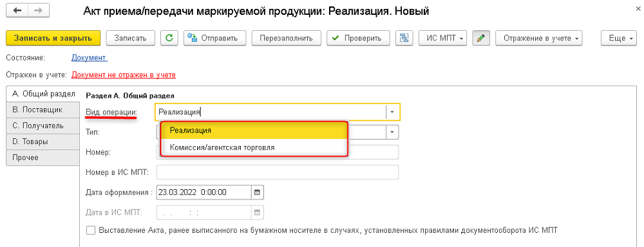Open the ИС МПТ dropdown menu
Screen dimensions: 644x247
pos(443,38)
